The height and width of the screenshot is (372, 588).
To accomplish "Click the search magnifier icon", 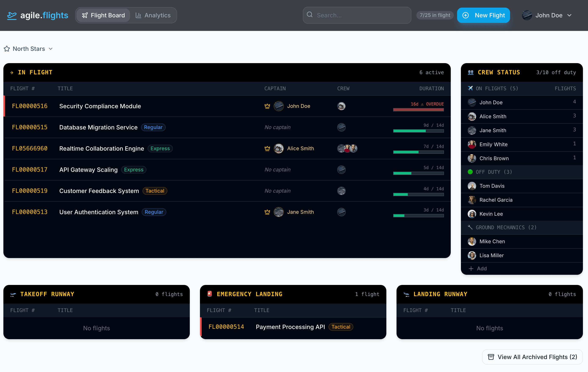I will (309, 15).
